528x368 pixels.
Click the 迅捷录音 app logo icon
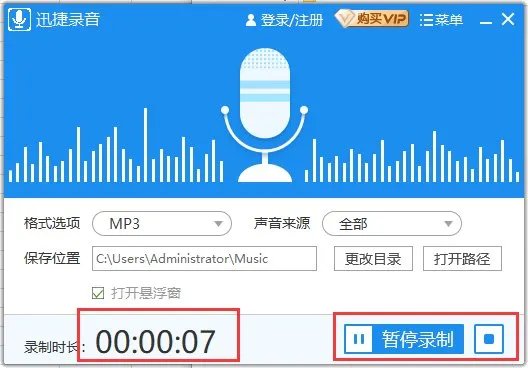tap(19, 20)
